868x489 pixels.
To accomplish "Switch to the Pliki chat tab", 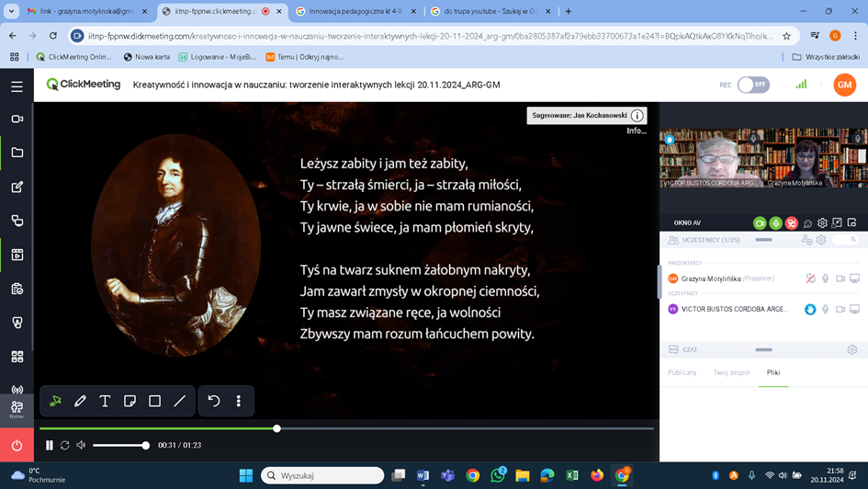I will coord(773,372).
